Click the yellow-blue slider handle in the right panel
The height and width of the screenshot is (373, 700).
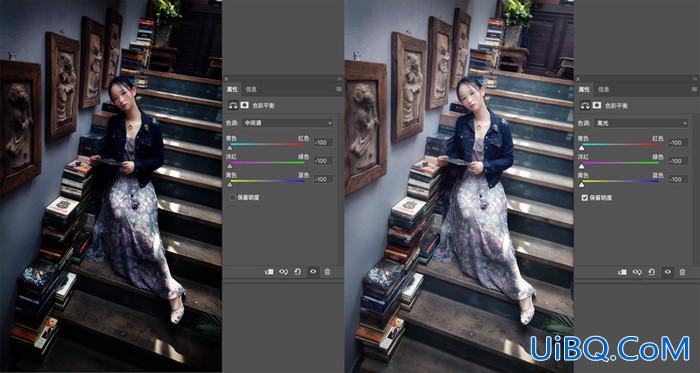pos(582,184)
